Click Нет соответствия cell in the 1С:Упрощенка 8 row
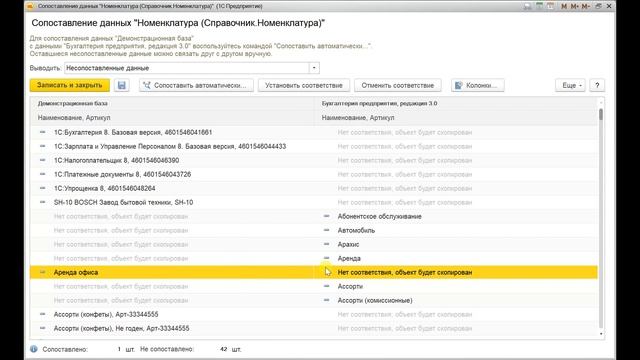The height and width of the screenshot is (360, 640). tap(456, 188)
